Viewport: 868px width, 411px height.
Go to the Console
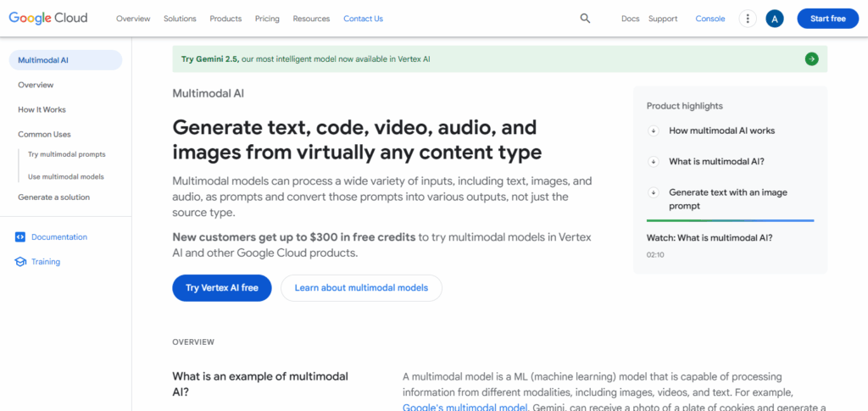pos(710,19)
